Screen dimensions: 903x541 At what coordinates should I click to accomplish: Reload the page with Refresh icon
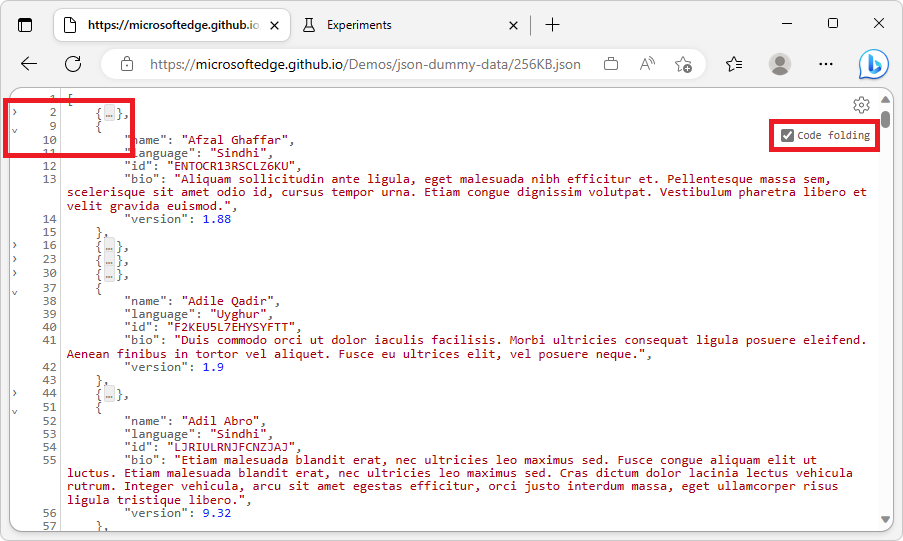73,64
